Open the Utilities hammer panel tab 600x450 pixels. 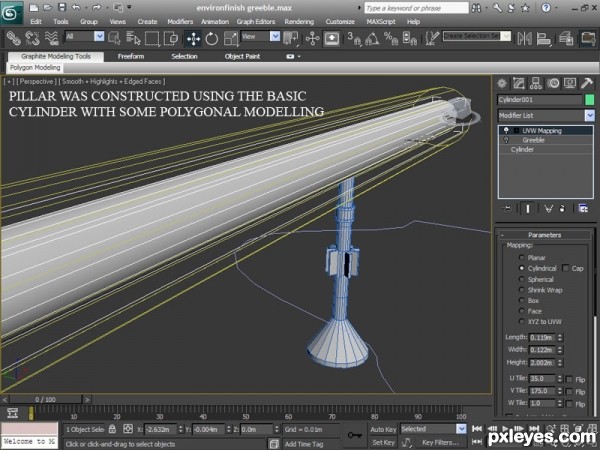(x=587, y=83)
